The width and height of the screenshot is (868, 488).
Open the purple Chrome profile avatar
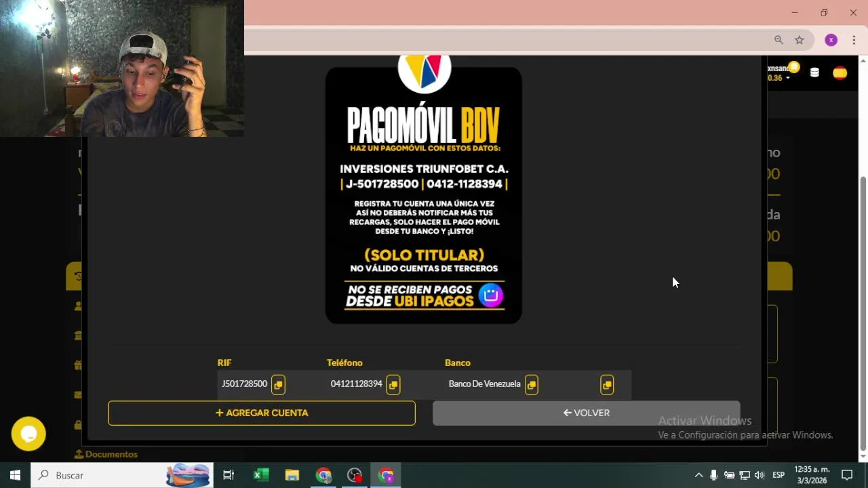(831, 40)
